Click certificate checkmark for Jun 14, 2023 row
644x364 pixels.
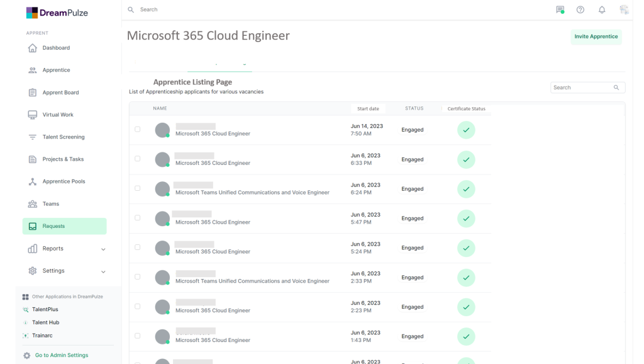466,130
